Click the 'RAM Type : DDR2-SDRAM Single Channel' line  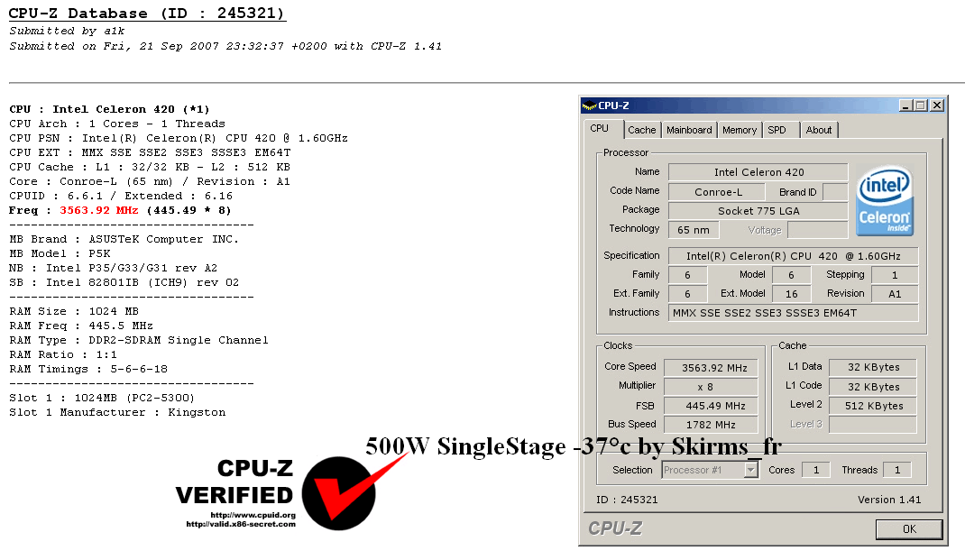tap(139, 340)
